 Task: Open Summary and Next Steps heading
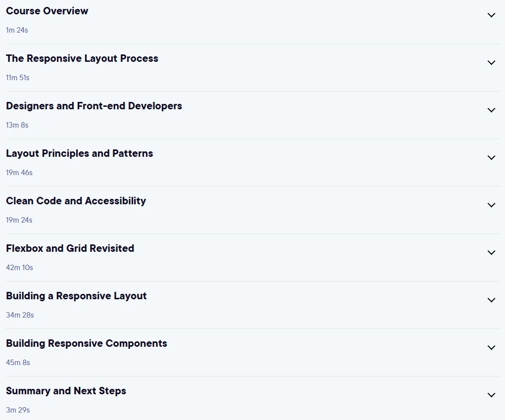66,391
